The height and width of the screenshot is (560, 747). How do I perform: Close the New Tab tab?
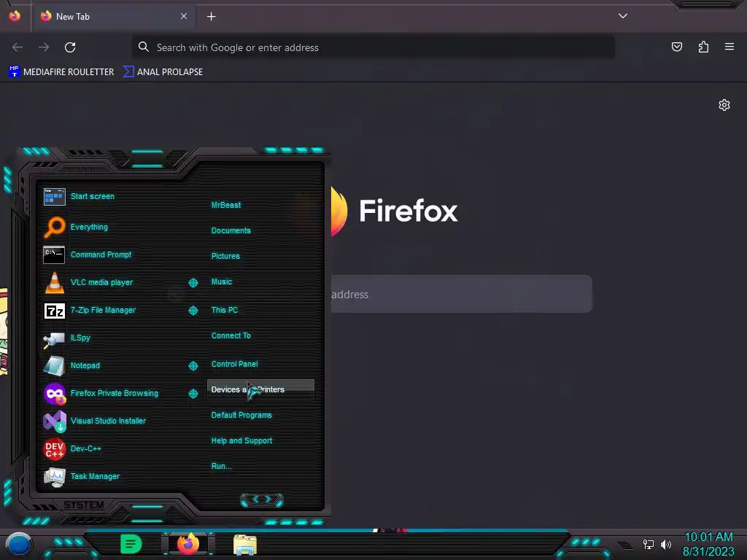tap(183, 16)
